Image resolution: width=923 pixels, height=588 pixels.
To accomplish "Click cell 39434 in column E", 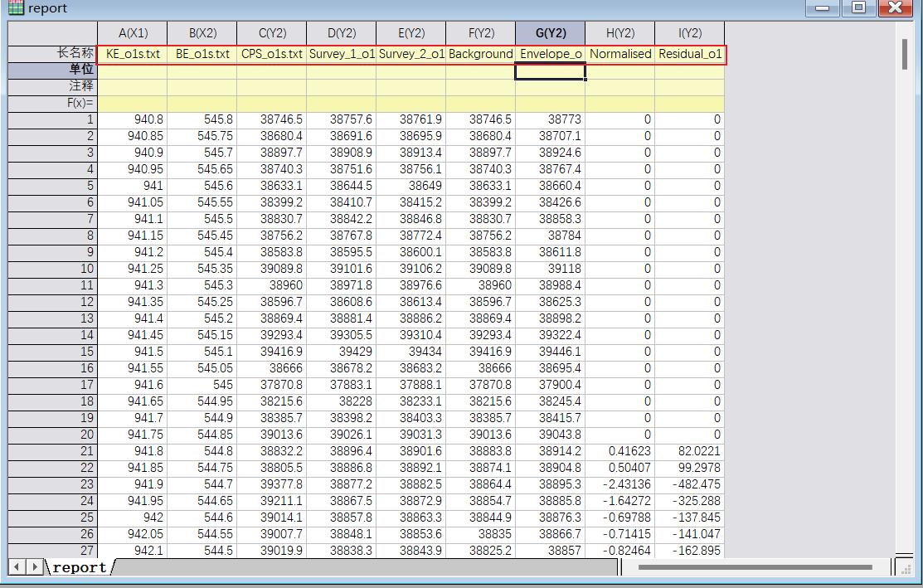I will point(410,352).
